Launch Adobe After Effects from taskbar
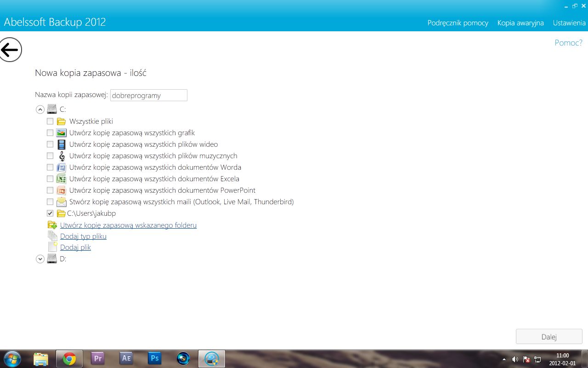 coord(126,358)
